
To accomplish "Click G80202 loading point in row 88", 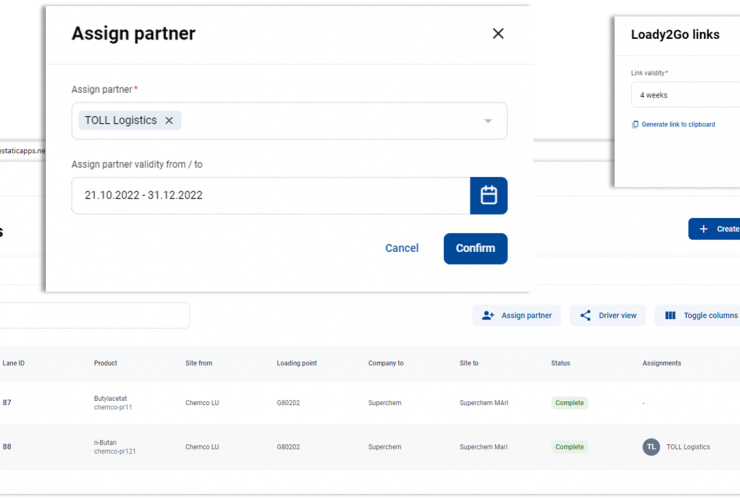I will [288, 447].
